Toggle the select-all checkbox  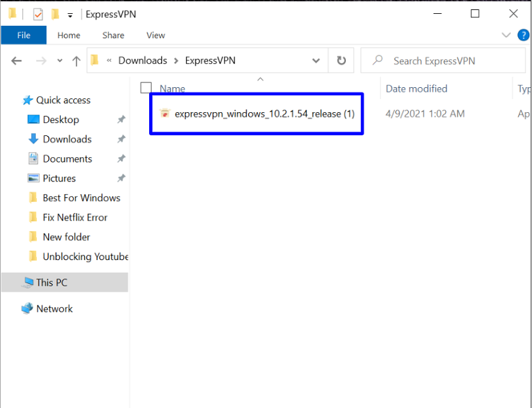coord(146,88)
